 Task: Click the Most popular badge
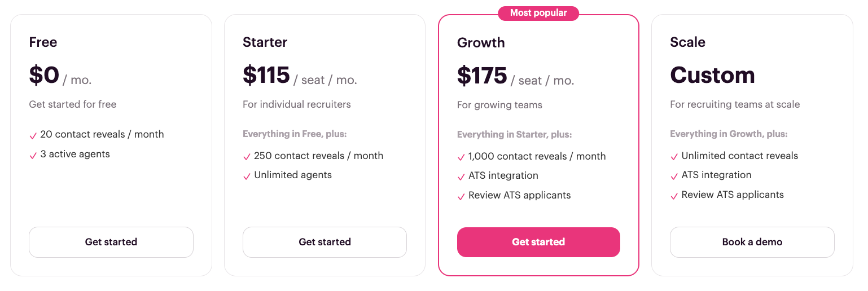[x=538, y=13]
